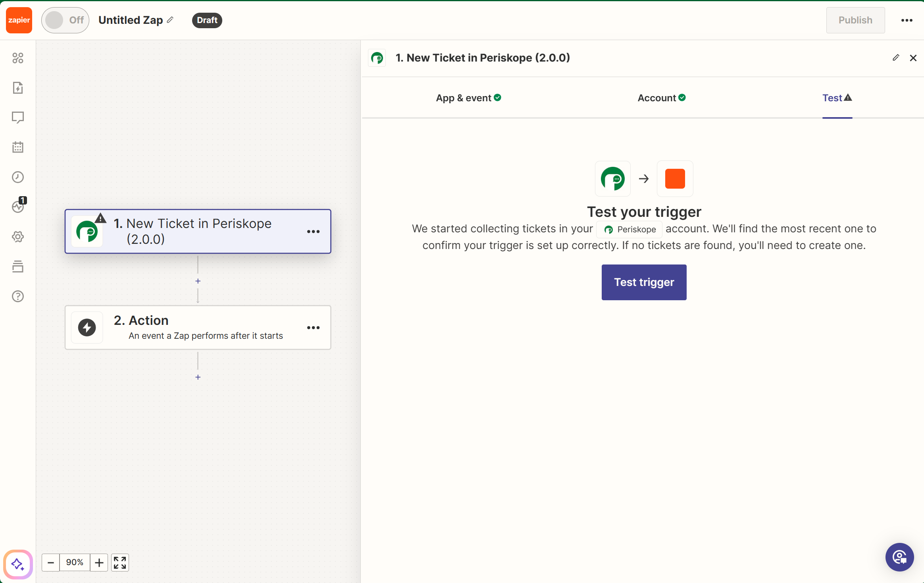Rename the step using the panel pencil icon

click(896, 58)
